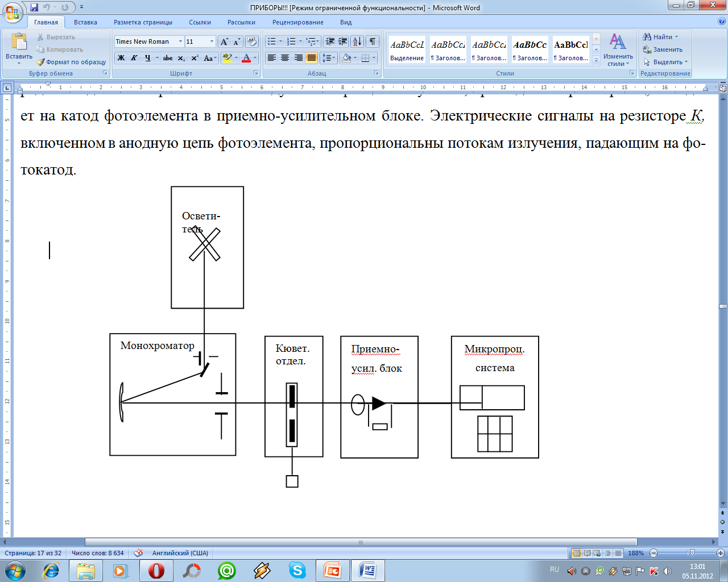This screenshot has height=582, width=728.
Task: Click page indicator Страница: 17 из 32
Action: [x=33, y=553]
